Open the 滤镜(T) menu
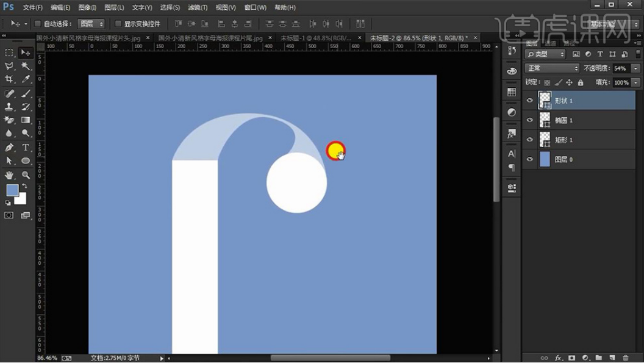Image resolution: width=644 pixels, height=363 pixels. (x=198, y=7)
